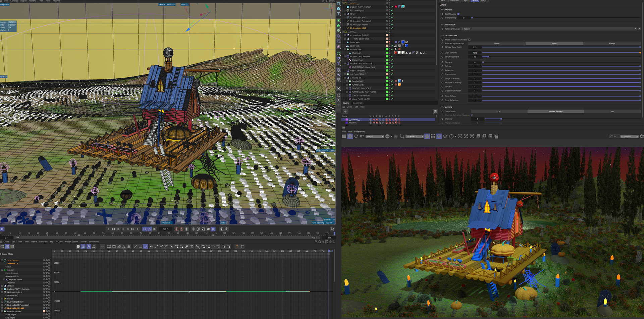
Task: Click the Play Forwards button on the timeline
Action: (x=123, y=229)
